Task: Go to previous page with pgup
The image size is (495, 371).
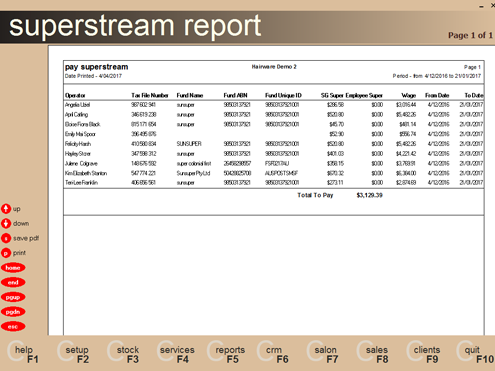Action: point(13,297)
